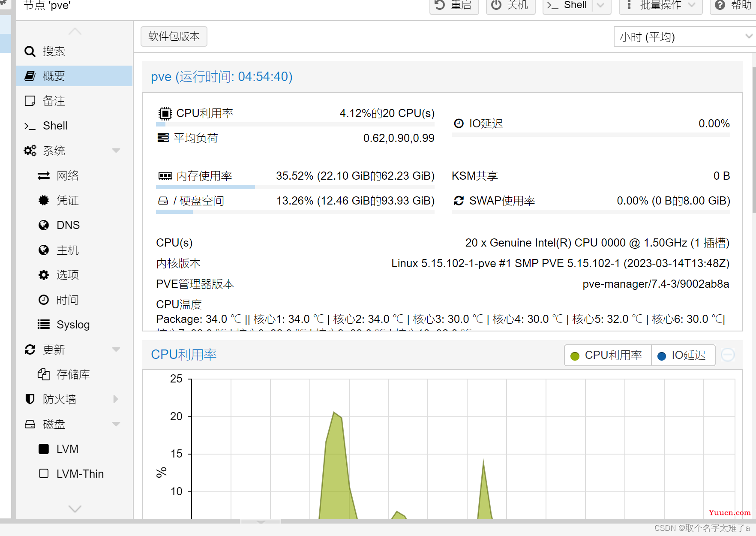The width and height of the screenshot is (756, 536).
Task: Click the DNS globe icon
Action: pyautogui.click(x=44, y=225)
